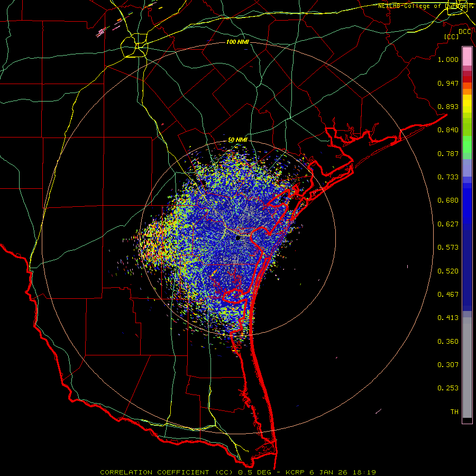
Task: Click the 0.787 color scale value
Action: [x=448, y=153]
